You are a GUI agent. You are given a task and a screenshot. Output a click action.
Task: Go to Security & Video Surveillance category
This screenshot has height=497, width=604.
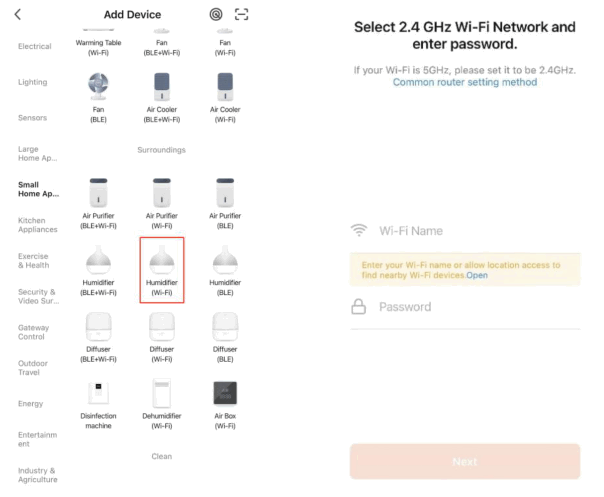click(x=38, y=296)
